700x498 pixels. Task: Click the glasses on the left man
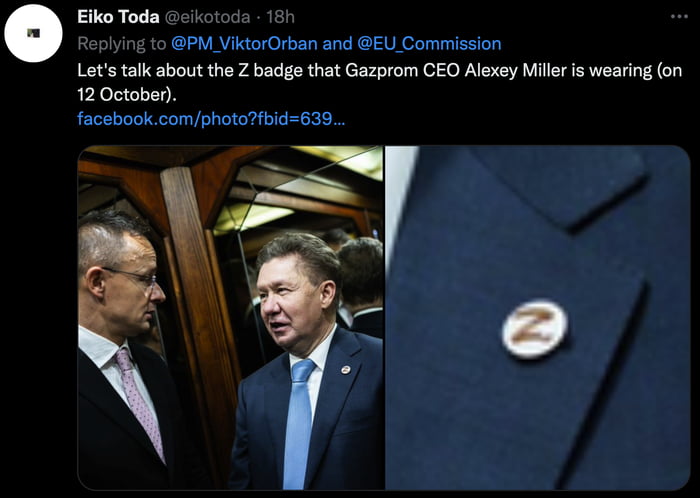pos(134,275)
